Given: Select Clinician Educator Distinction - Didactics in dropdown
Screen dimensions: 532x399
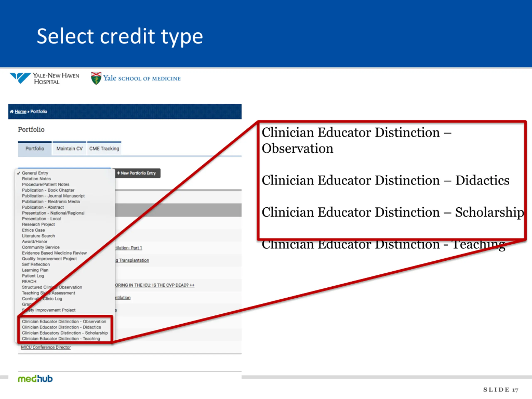Looking at the screenshot, I should pyautogui.click(x=61, y=327).
